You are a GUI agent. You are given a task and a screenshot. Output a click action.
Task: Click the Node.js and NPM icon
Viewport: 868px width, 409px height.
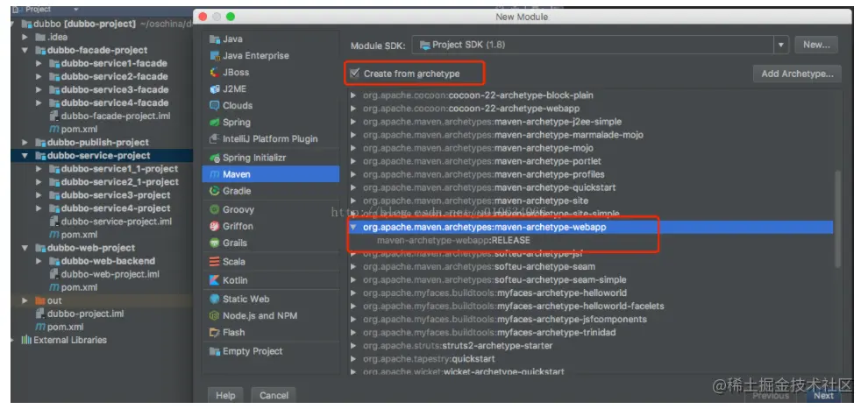point(214,316)
